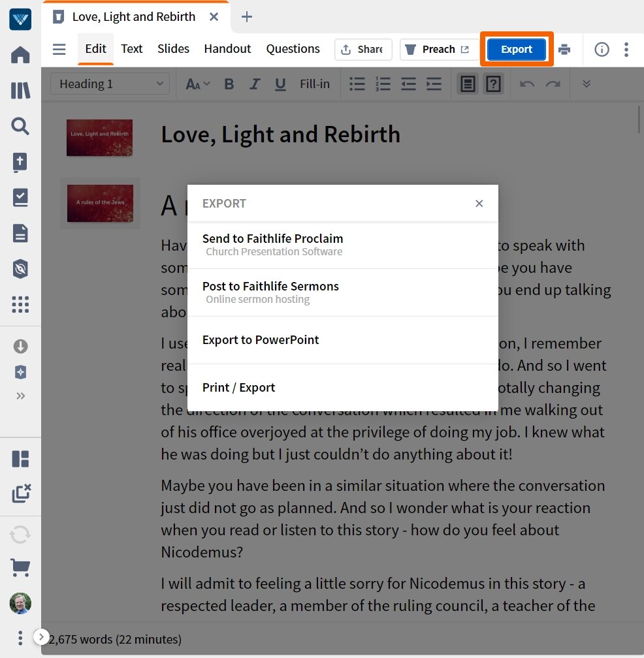Click the redo arrow

click(553, 84)
